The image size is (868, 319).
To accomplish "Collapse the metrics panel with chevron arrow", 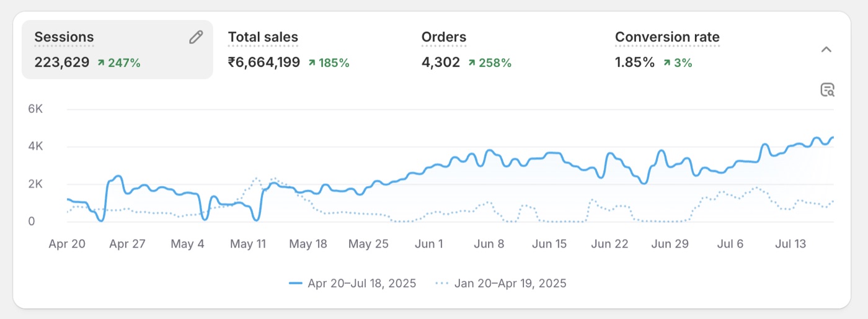I will (826, 50).
